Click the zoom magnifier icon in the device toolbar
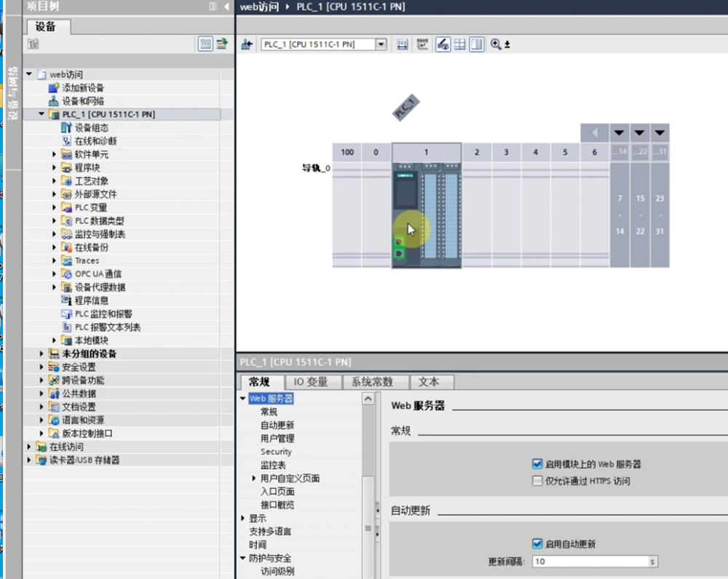This screenshot has width=728, height=579. [496, 44]
